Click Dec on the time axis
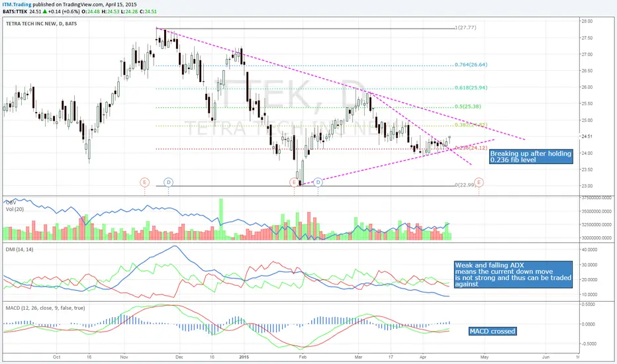The width and height of the screenshot is (617, 364). [x=179, y=357]
